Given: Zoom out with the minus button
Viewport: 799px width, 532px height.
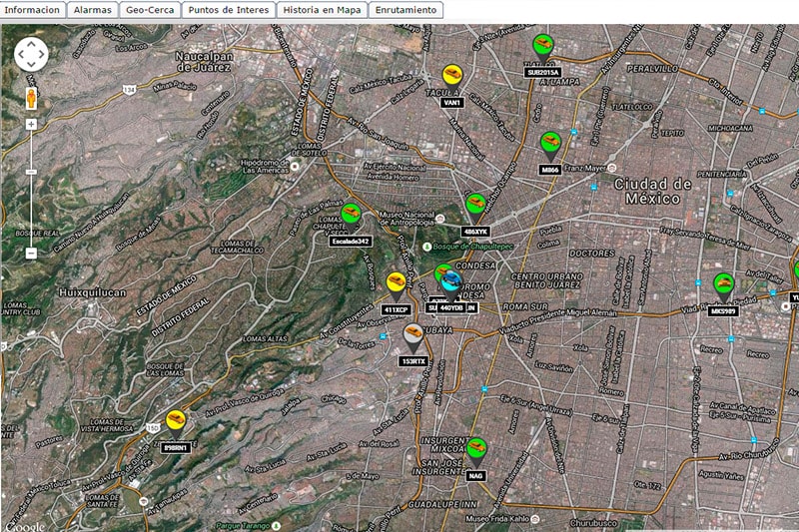Looking at the screenshot, I should tap(31, 253).
